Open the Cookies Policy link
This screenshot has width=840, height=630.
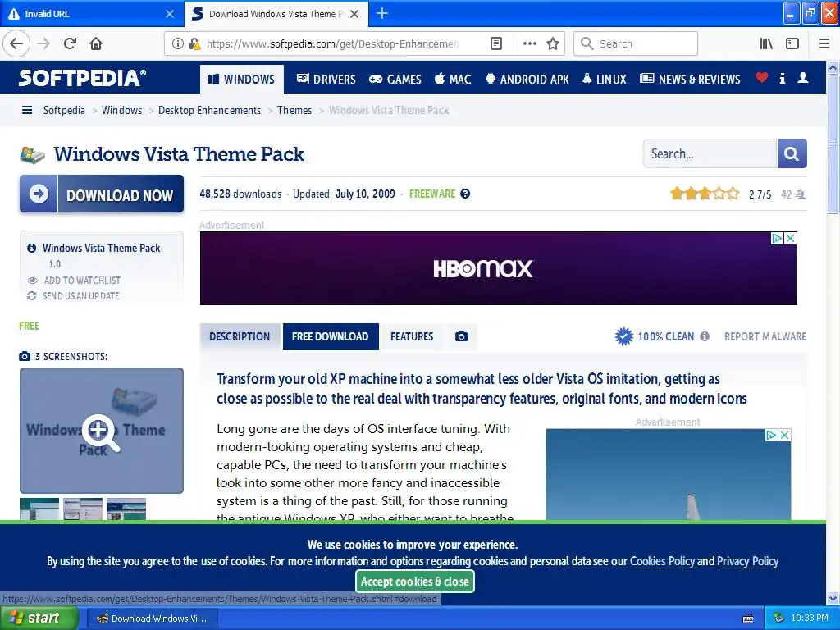point(662,561)
